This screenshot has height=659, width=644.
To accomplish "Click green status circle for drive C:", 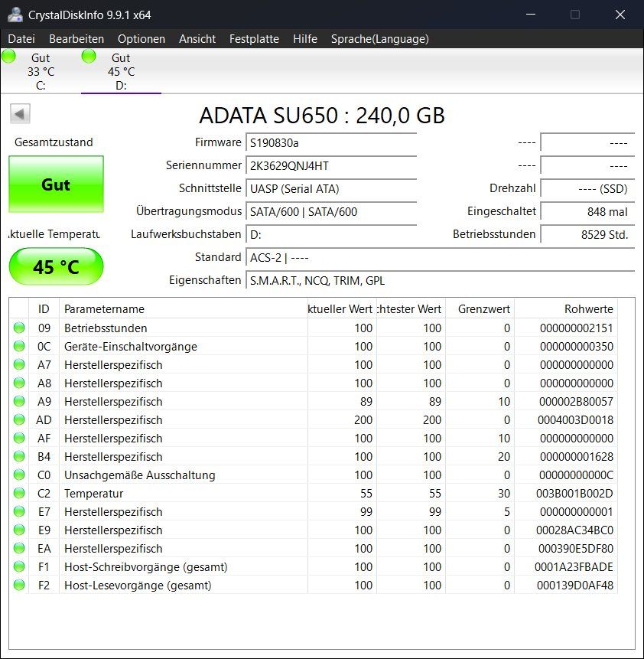I will [x=9, y=56].
